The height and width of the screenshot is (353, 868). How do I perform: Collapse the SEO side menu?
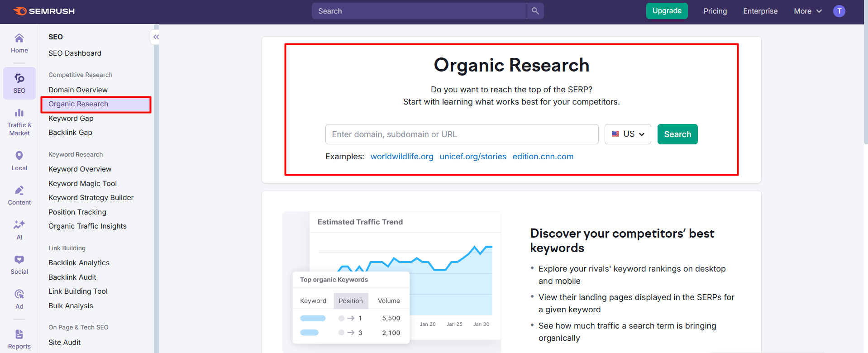tap(156, 37)
